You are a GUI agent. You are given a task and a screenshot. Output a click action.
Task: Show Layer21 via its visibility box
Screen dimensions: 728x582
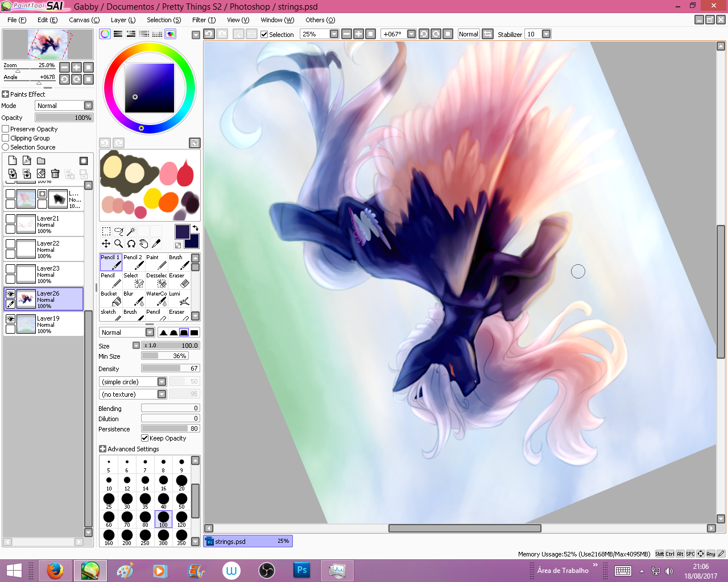[x=10, y=219]
